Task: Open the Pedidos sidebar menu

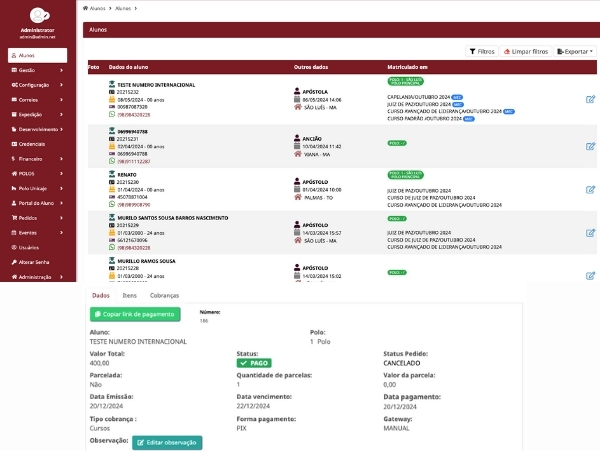Action: 37,218
